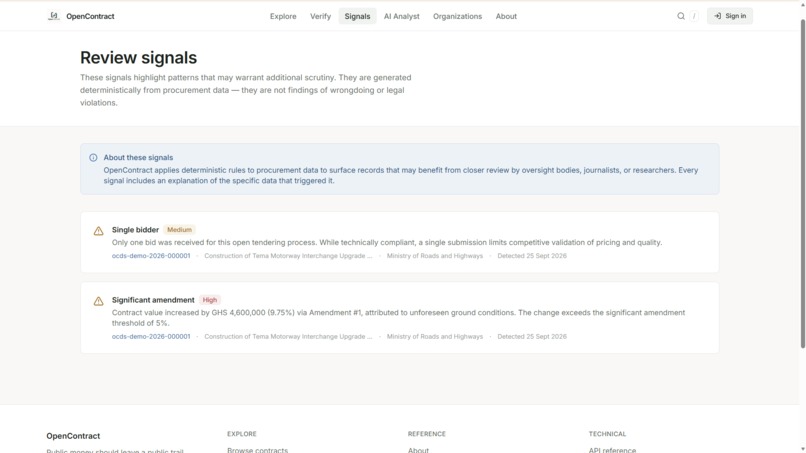Click the warning triangle on Single bidder

coord(98,231)
